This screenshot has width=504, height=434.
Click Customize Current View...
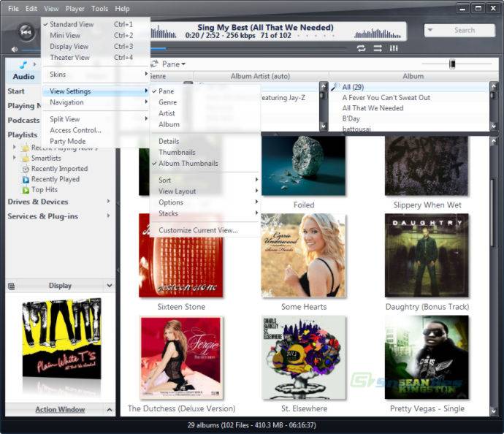tap(205, 230)
